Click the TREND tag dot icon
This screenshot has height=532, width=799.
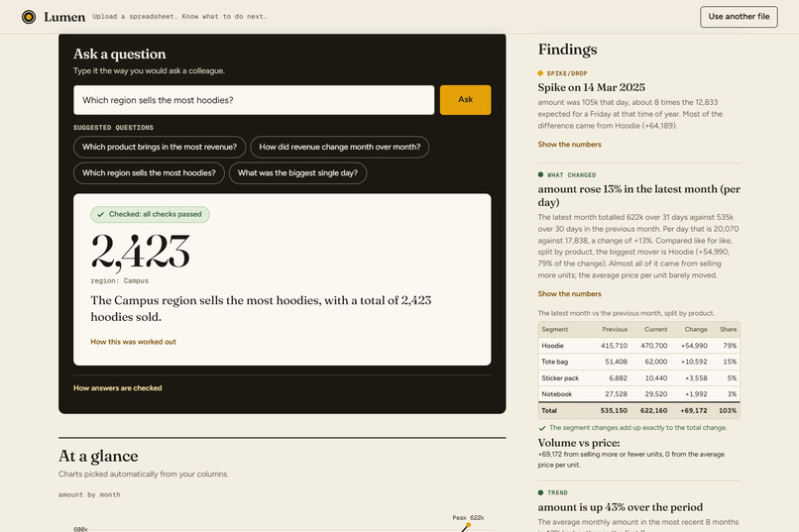pyautogui.click(x=540, y=492)
